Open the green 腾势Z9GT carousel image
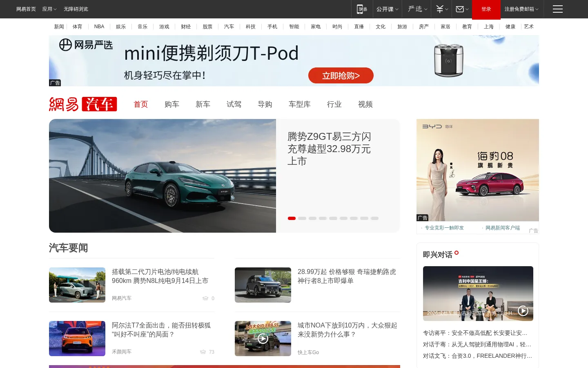This screenshot has width=588, height=368. (163, 176)
